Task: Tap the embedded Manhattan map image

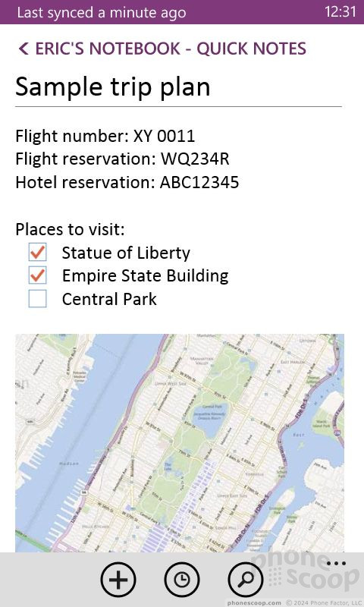Action: point(180,443)
